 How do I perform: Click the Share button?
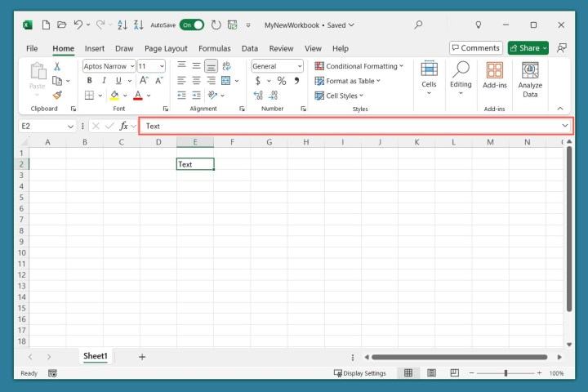pyautogui.click(x=528, y=48)
